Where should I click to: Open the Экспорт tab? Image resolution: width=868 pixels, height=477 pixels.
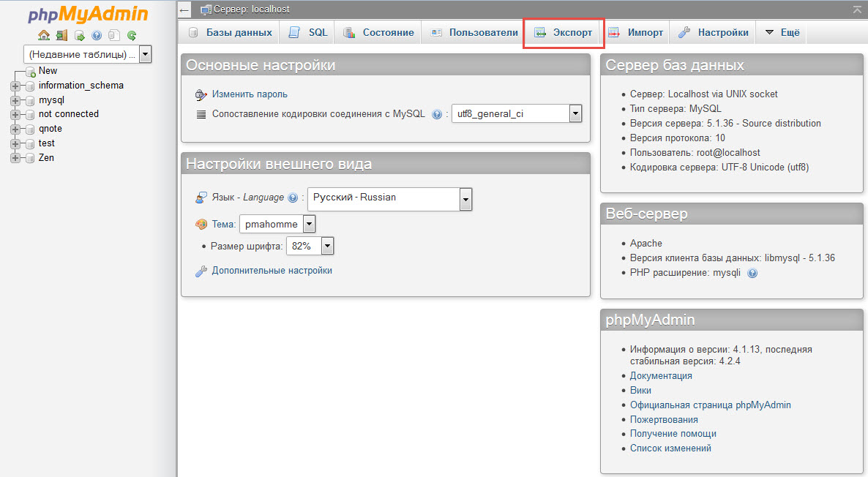pos(563,33)
